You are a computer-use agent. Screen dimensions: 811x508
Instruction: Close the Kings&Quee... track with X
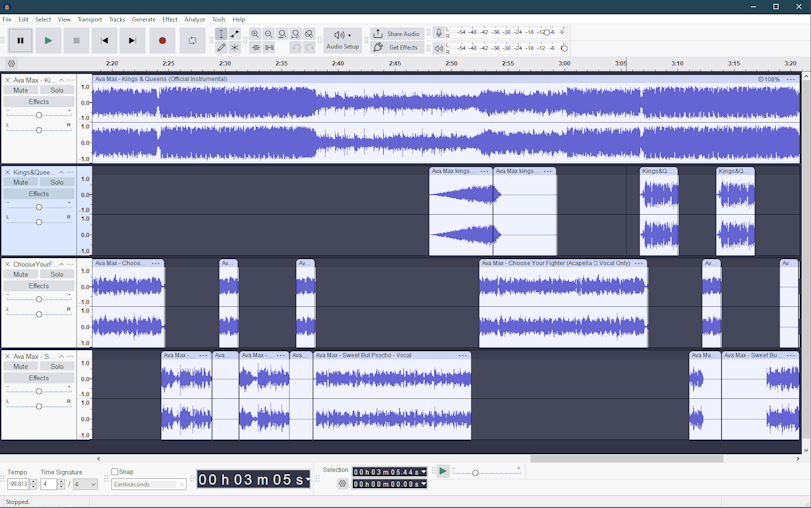[7, 172]
